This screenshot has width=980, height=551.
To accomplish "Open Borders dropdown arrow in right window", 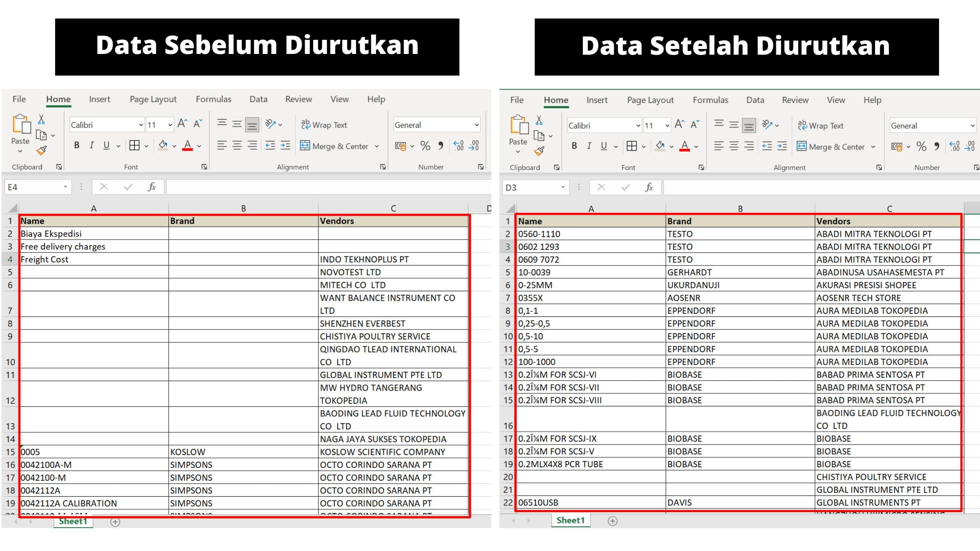I will coord(644,147).
